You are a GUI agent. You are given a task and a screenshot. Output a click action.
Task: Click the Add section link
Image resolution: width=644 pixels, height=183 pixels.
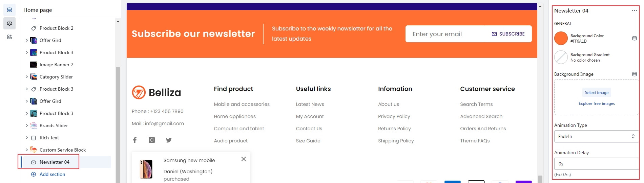click(52, 174)
